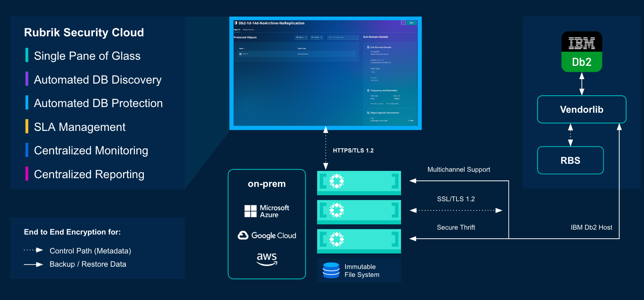The height and width of the screenshot is (300, 644).
Task: Click the Rubrik Security Cloud heading
Action: click(x=84, y=33)
